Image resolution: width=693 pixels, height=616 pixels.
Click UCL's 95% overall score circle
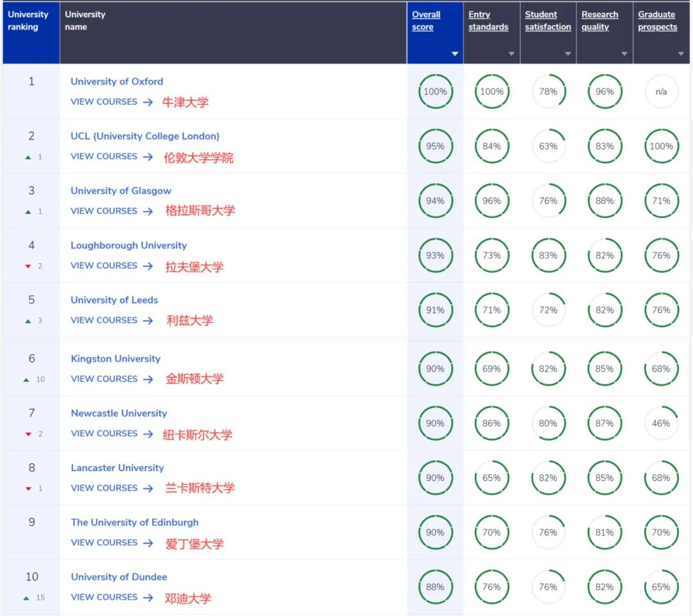pyautogui.click(x=435, y=146)
